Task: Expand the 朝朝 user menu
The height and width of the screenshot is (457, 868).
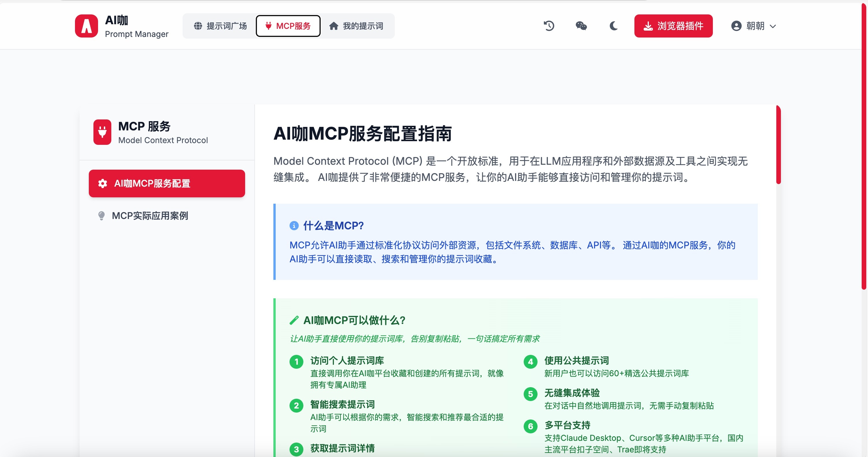Action: coord(754,26)
